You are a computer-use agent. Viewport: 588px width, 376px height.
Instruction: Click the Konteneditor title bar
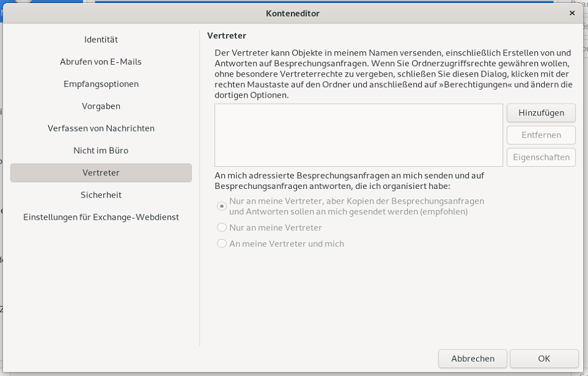pos(294,13)
